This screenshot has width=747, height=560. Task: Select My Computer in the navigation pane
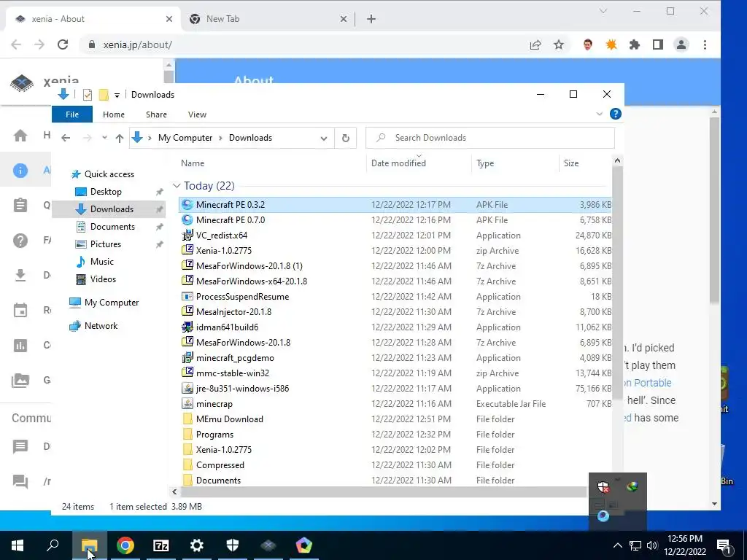111,303
